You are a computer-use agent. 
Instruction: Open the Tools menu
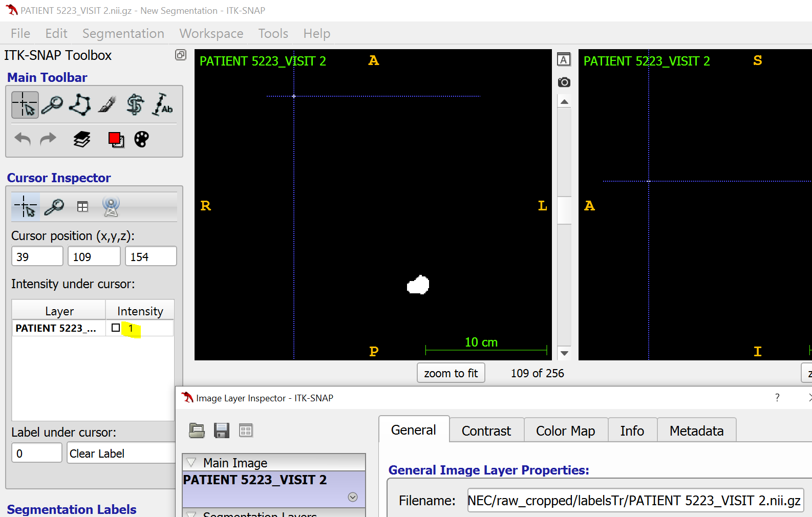(273, 34)
